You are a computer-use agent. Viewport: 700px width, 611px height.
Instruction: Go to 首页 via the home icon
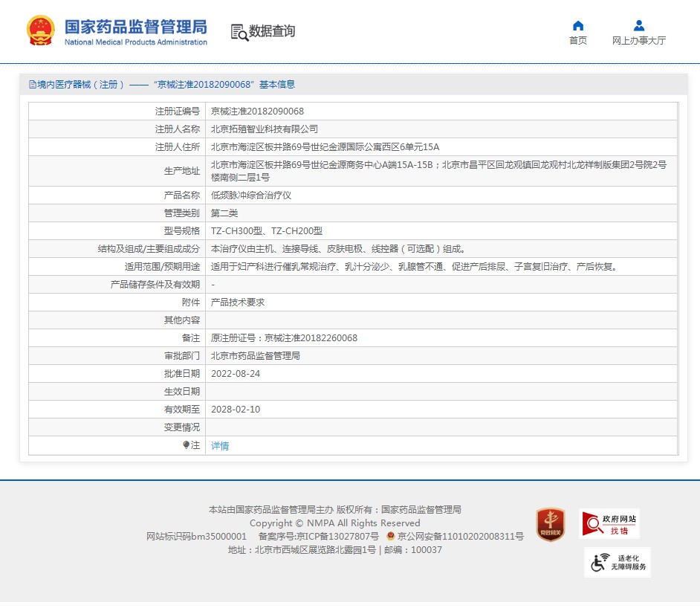pyautogui.click(x=578, y=25)
